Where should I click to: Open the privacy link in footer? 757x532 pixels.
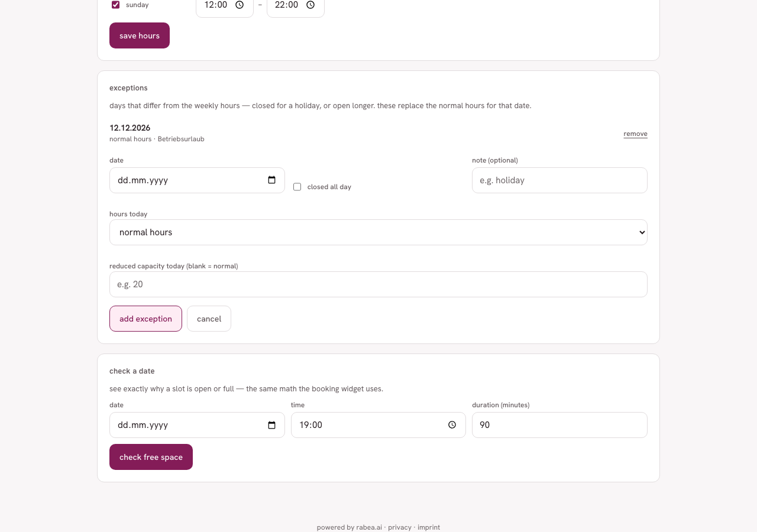click(x=400, y=527)
